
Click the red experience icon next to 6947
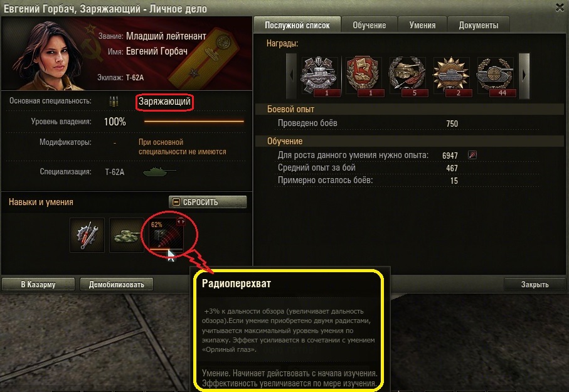point(472,155)
